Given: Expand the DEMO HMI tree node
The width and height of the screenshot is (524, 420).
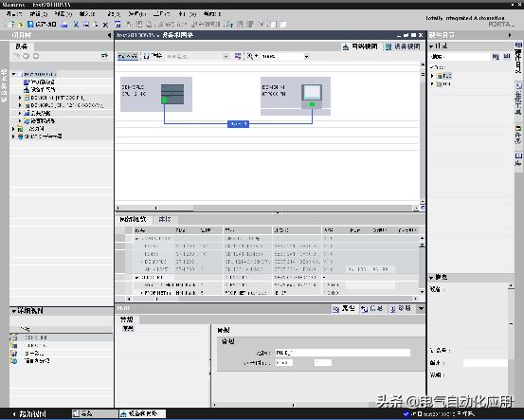Looking at the screenshot, I should pos(20,98).
